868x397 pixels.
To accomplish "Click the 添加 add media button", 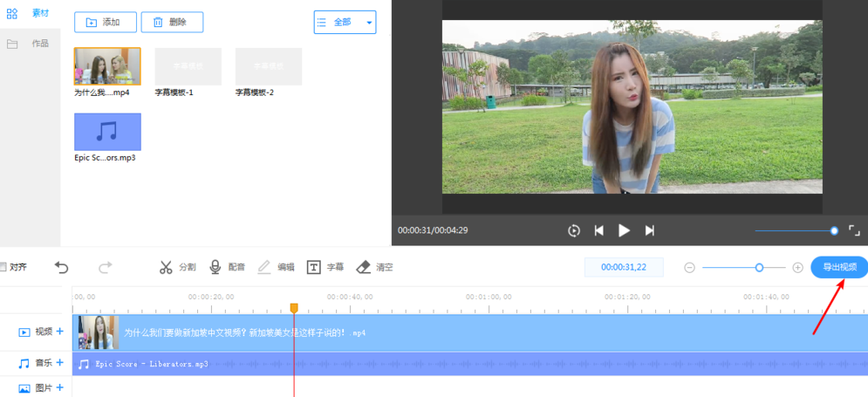I will coord(104,23).
